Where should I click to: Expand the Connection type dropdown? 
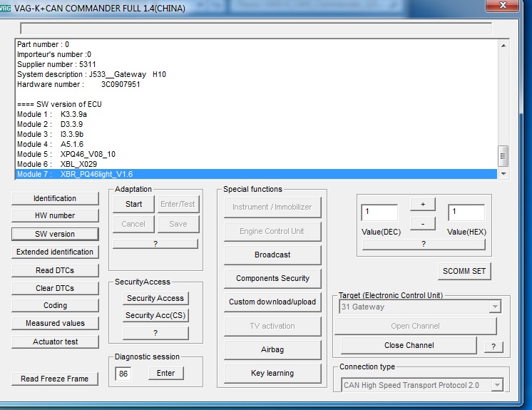tap(497, 386)
